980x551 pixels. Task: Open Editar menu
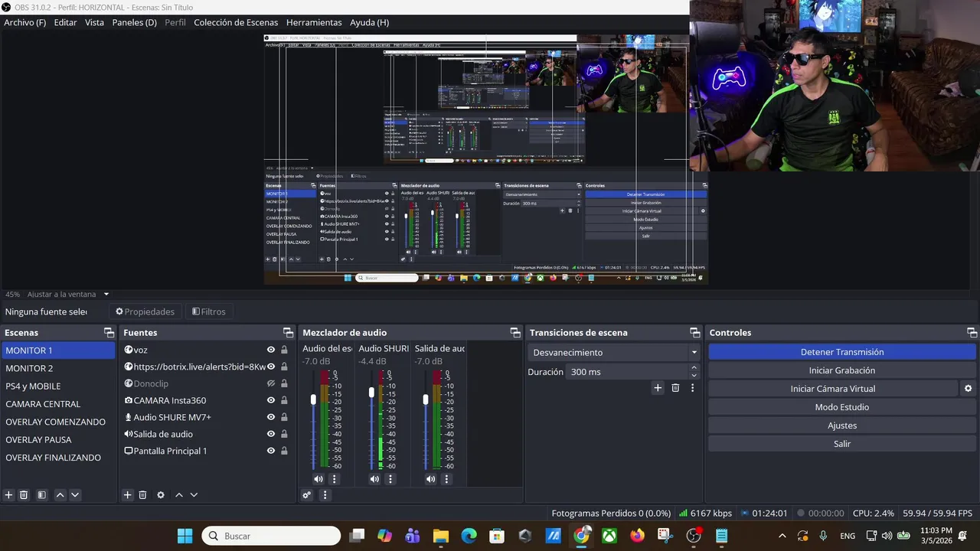65,22
